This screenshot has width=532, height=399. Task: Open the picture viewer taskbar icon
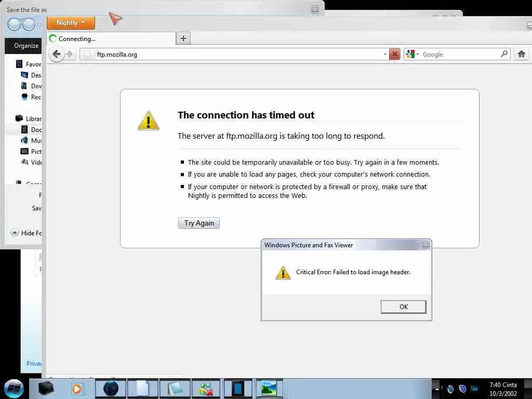(x=269, y=389)
